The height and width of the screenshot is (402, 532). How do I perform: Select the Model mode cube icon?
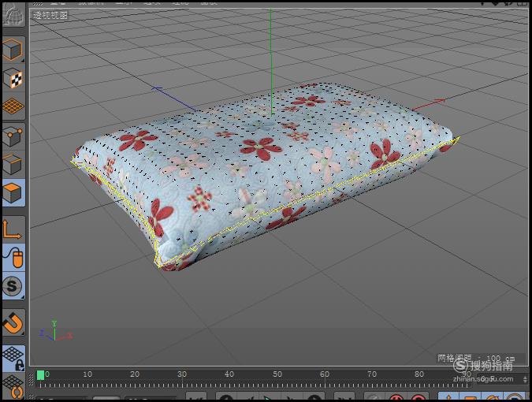tap(13, 50)
